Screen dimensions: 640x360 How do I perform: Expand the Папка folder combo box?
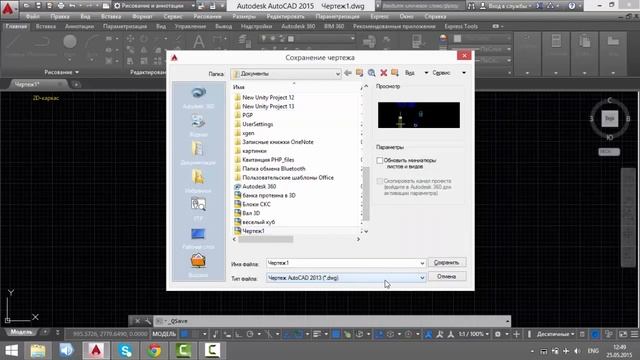click(x=338, y=74)
